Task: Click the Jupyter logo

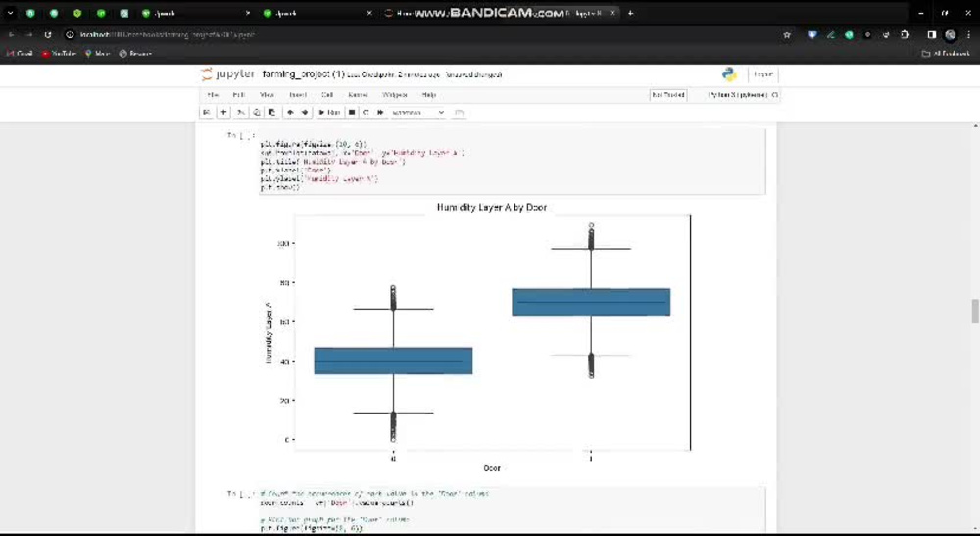Action: coord(227,74)
